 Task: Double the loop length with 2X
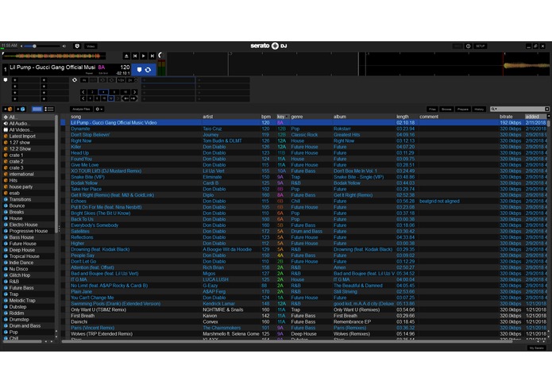click(x=130, y=80)
